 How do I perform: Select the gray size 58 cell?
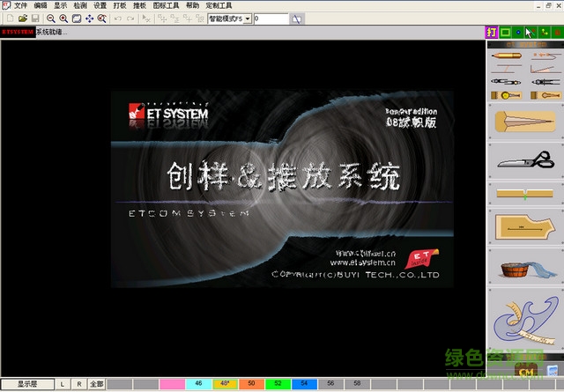[x=358, y=384]
